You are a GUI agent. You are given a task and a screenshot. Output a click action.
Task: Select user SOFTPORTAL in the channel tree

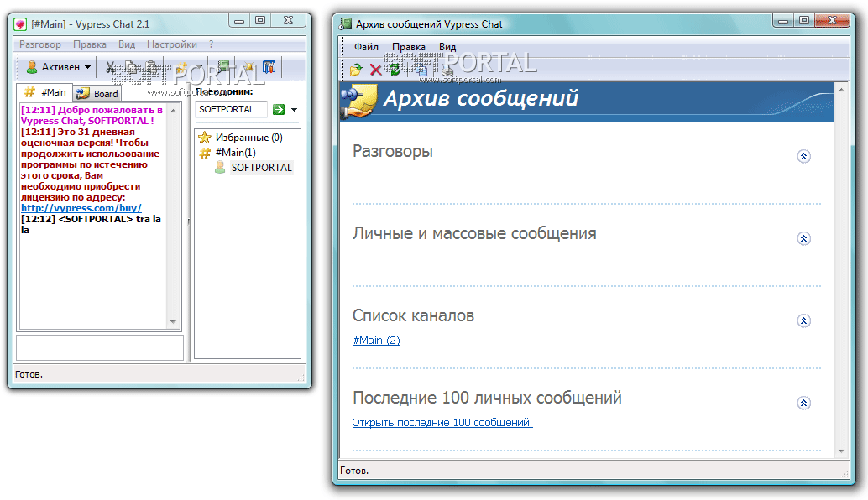[261, 168]
